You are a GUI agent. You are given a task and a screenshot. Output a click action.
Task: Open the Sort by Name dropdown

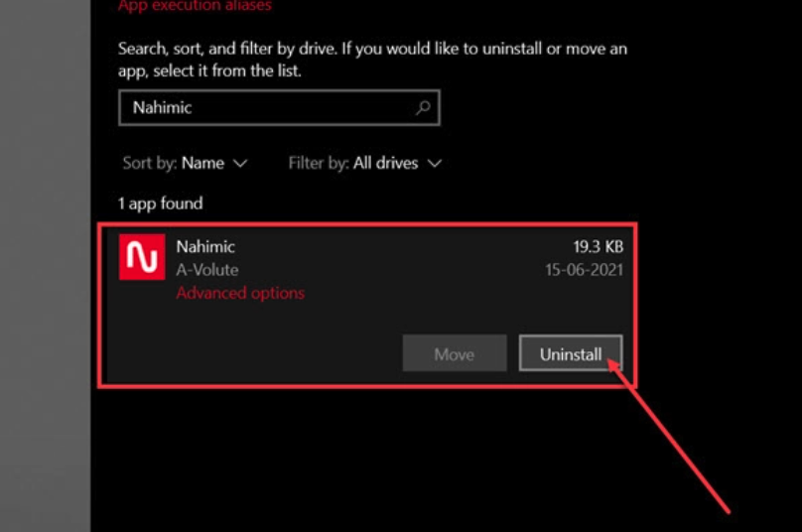(186, 163)
